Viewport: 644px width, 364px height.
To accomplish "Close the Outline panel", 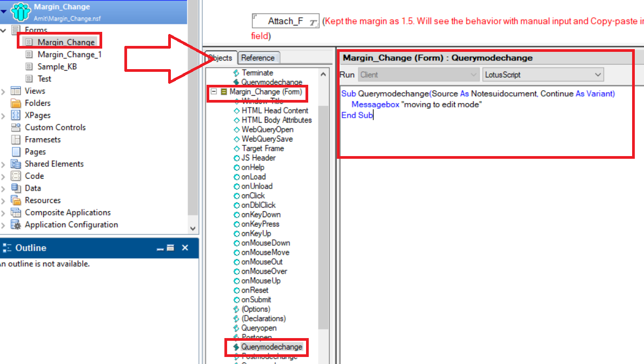I will click(185, 248).
